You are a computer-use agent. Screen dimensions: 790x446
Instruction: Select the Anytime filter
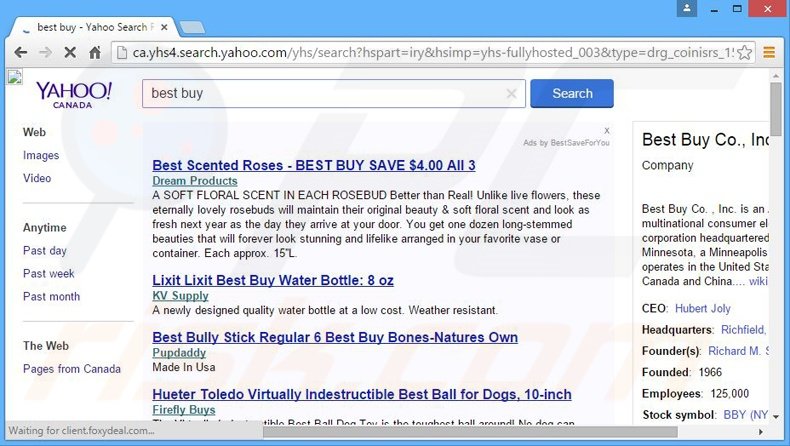[x=44, y=227]
